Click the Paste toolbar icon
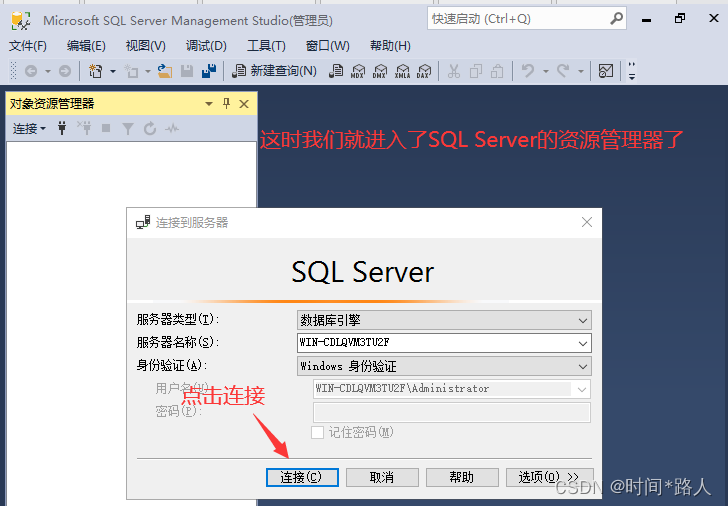 tap(497, 71)
